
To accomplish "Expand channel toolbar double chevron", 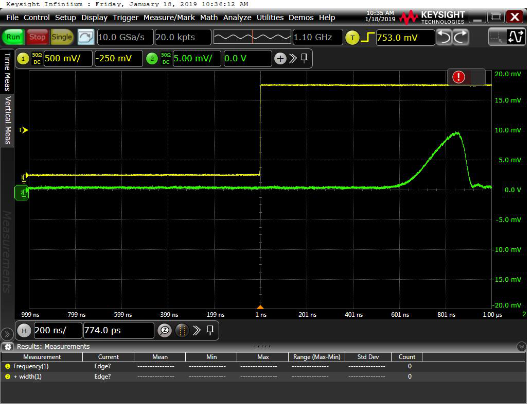I will click(293, 58).
